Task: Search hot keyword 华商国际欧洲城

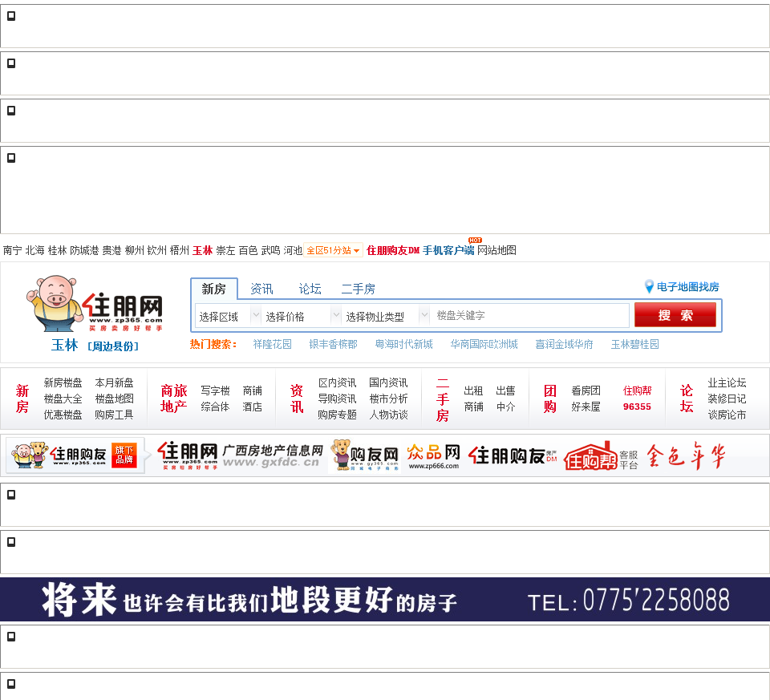Action: tap(484, 344)
